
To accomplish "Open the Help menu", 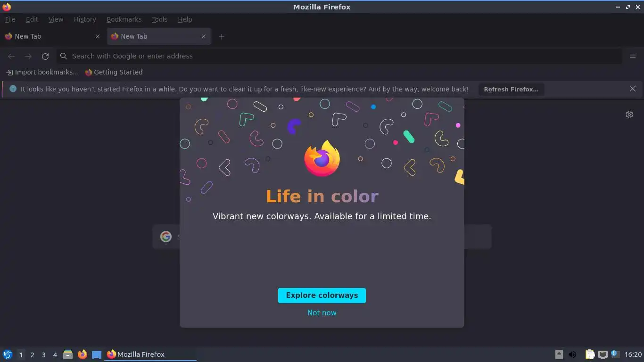I will tap(185, 19).
